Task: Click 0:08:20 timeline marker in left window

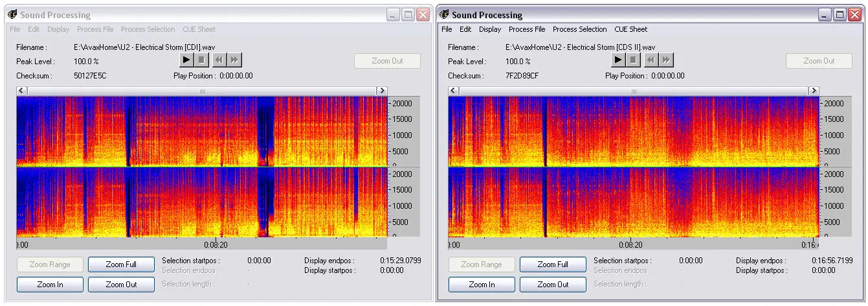Action: coord(216,245)
